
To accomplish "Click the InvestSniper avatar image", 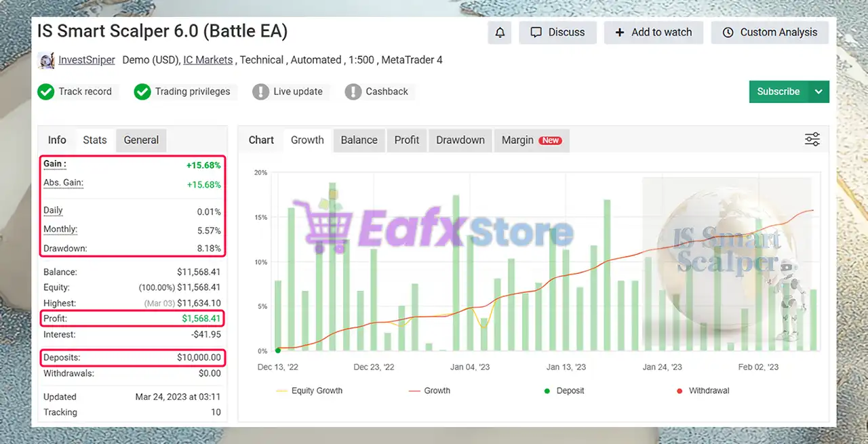I will point(46,60).
